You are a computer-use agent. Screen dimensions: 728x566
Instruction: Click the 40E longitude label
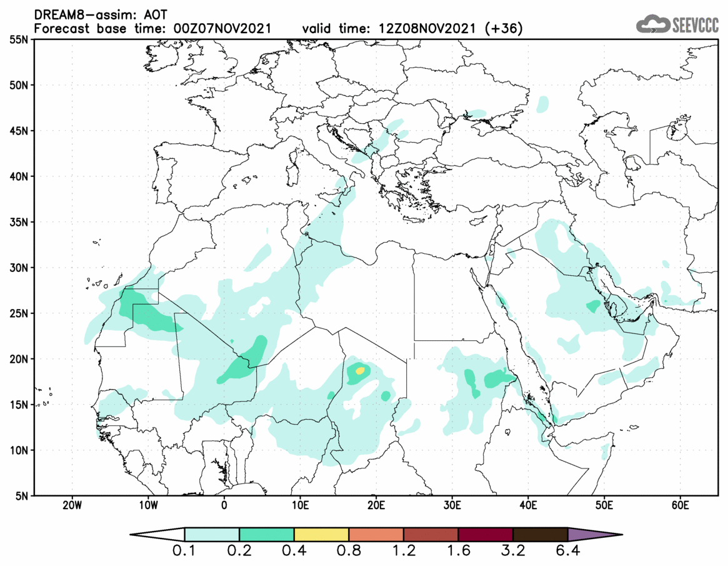pos(528,505)
